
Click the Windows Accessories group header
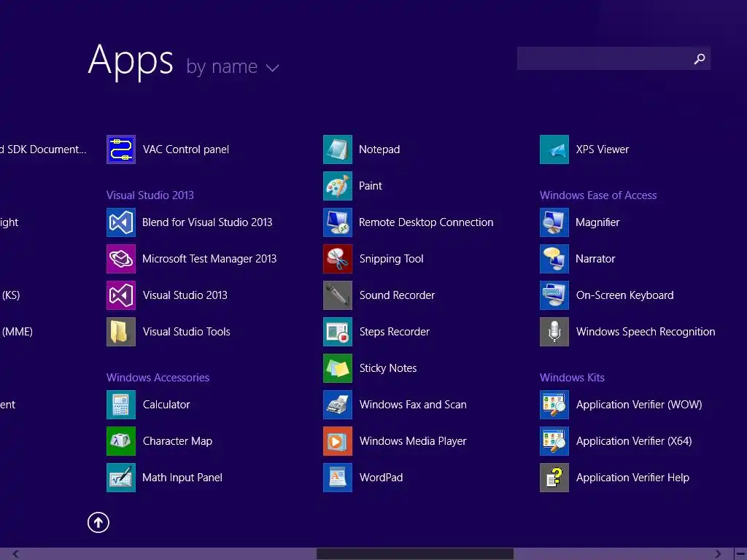point(158,378)
